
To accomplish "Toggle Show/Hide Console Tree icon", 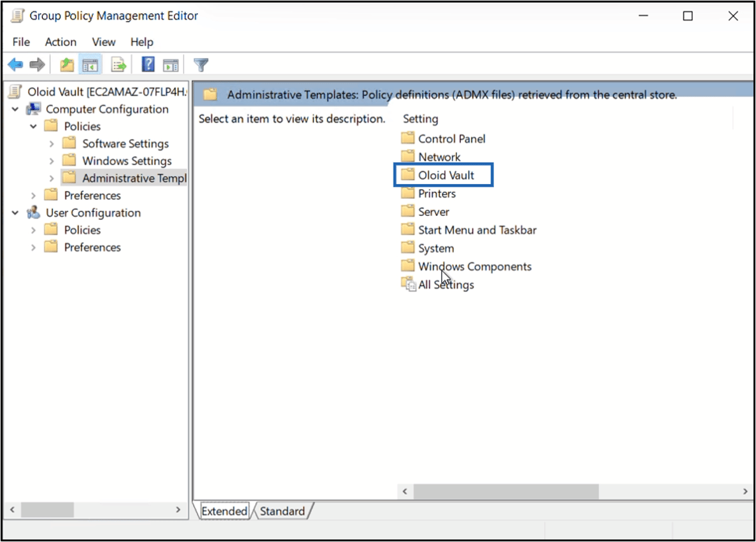I will [x=90, y=65].
